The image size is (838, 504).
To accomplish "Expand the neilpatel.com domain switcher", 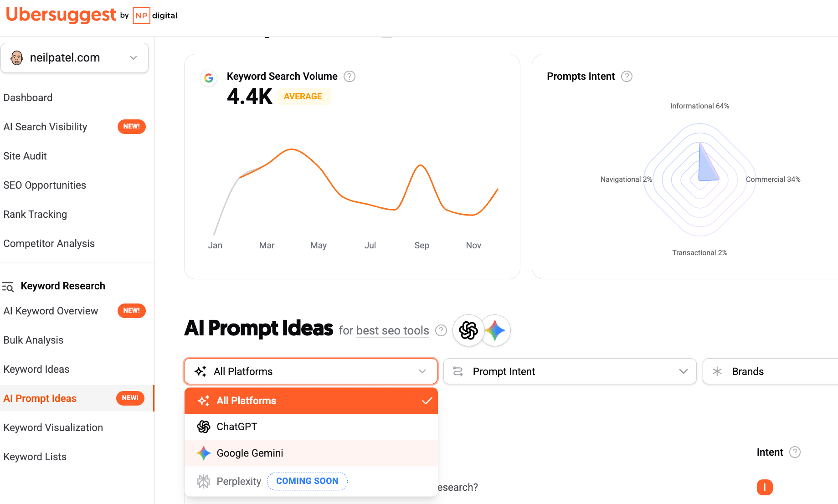I will coord(133,58).
